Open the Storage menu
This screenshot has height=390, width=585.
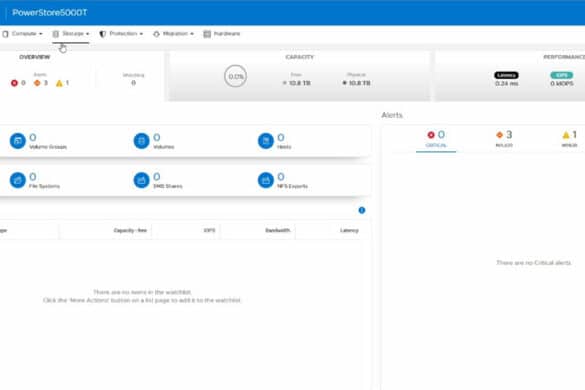pos(71,34)
